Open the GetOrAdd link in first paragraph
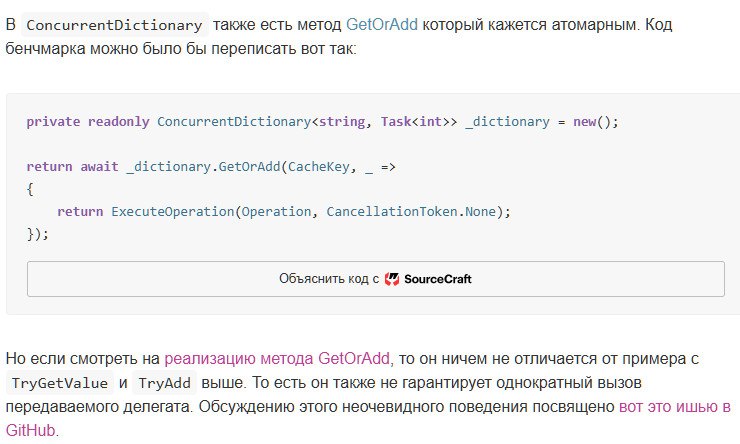Screen dimensions: 740x444 pos(382,24)
